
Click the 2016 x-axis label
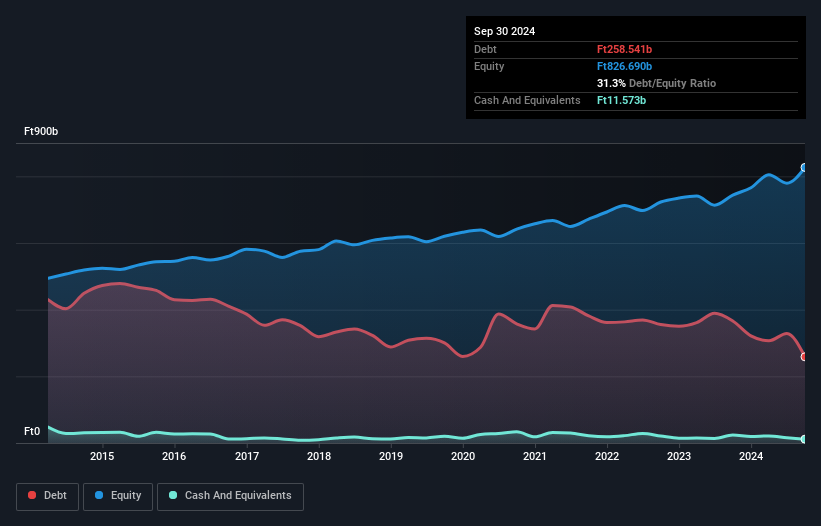coord(174,456)
